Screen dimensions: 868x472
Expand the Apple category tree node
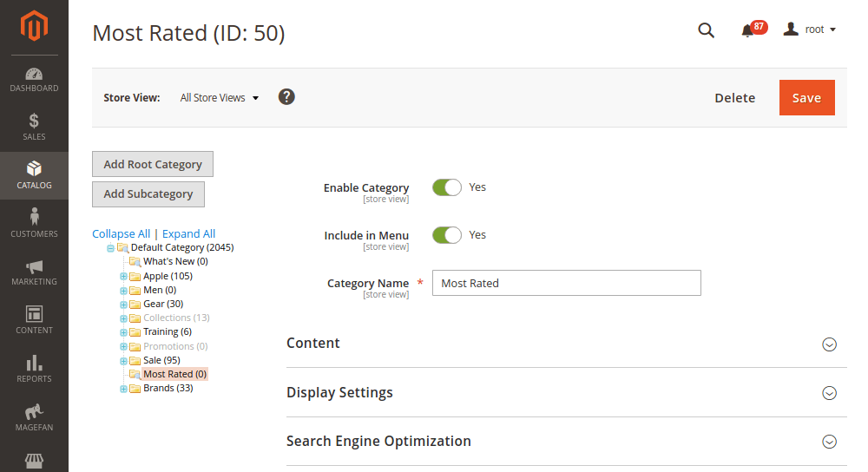pos(123,277)
